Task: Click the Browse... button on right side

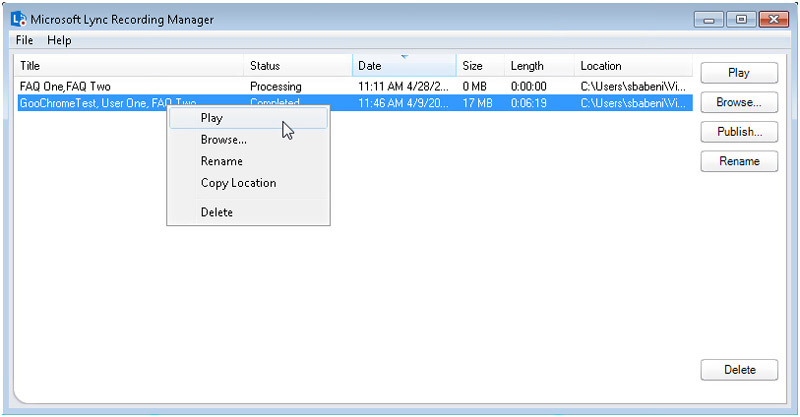Action: pos(739,102)
